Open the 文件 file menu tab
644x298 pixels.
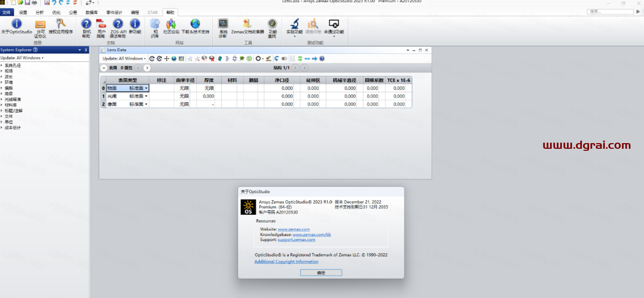(x=6, y=12)
